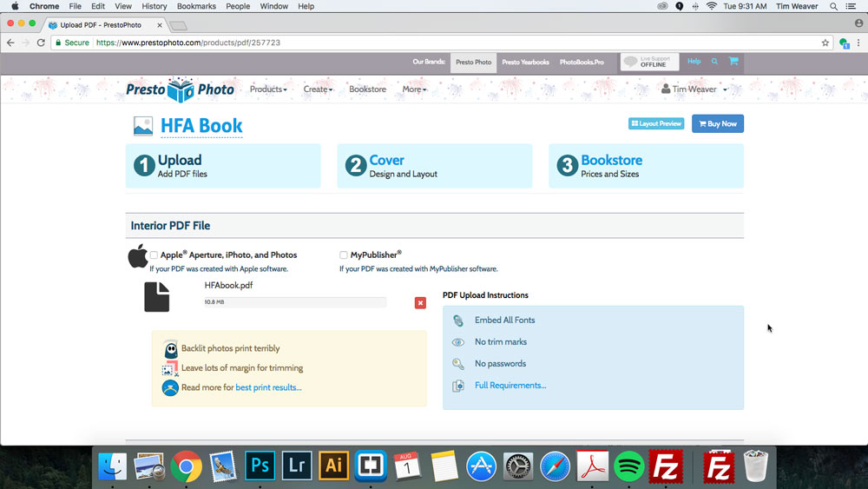Launch Lightroom from the dock
The width and height of the screenshot is (868, 489).
297,466
